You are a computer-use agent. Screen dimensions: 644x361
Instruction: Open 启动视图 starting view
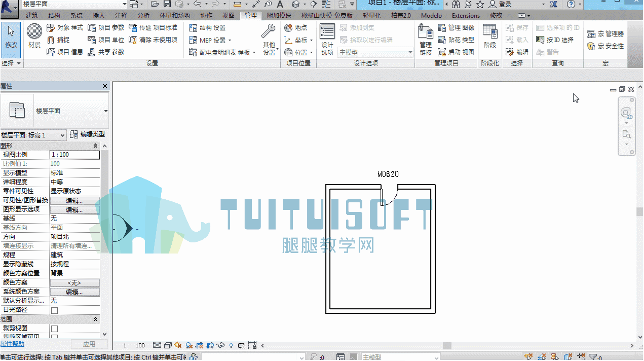pyautogui.click(x=456, y=52)
